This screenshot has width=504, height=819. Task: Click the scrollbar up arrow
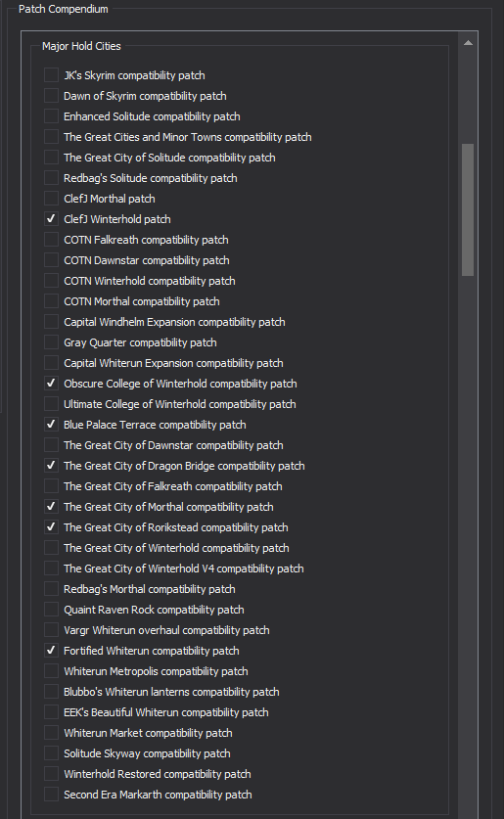point(468,43)
